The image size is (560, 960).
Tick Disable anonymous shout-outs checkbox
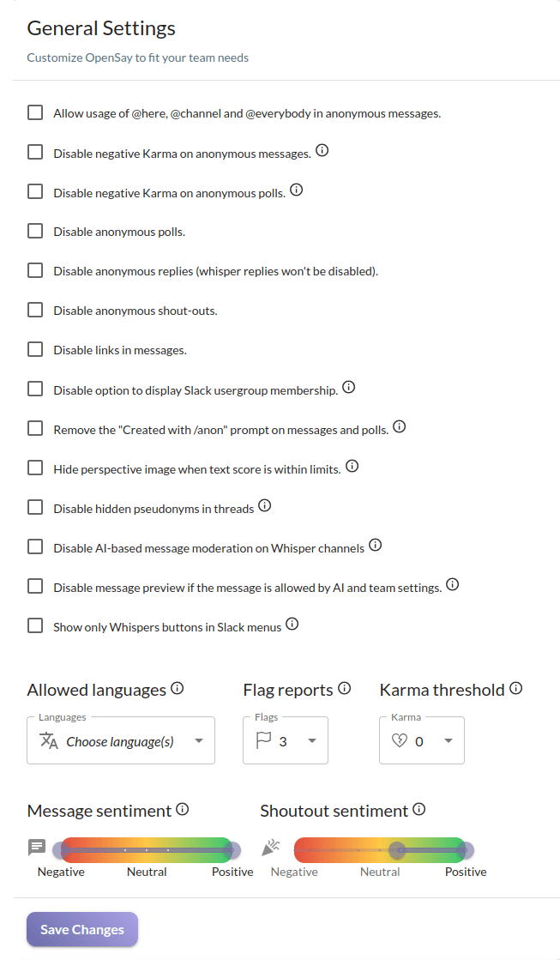click(x=35, y=310)
